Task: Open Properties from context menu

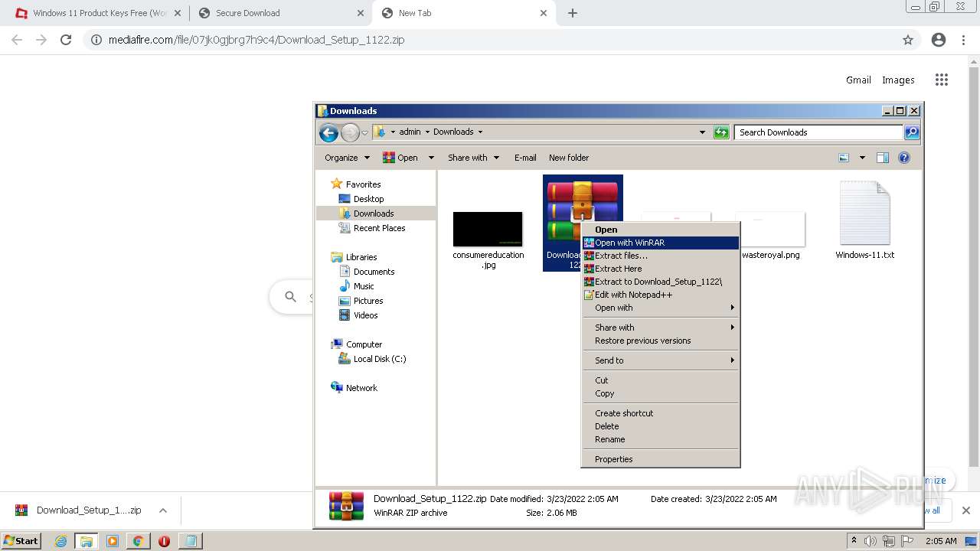Action: point(661,459)
